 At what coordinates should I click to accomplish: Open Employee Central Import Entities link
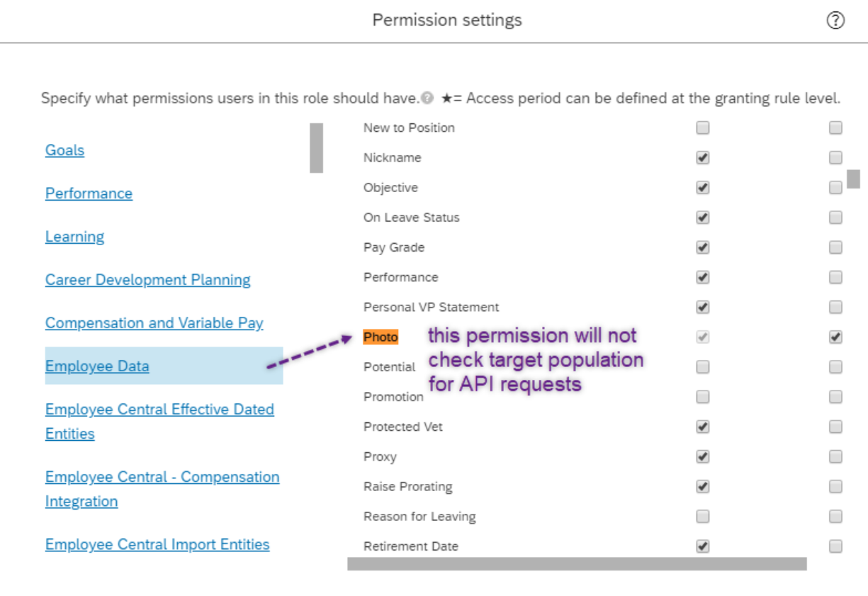tap(157, 544)
